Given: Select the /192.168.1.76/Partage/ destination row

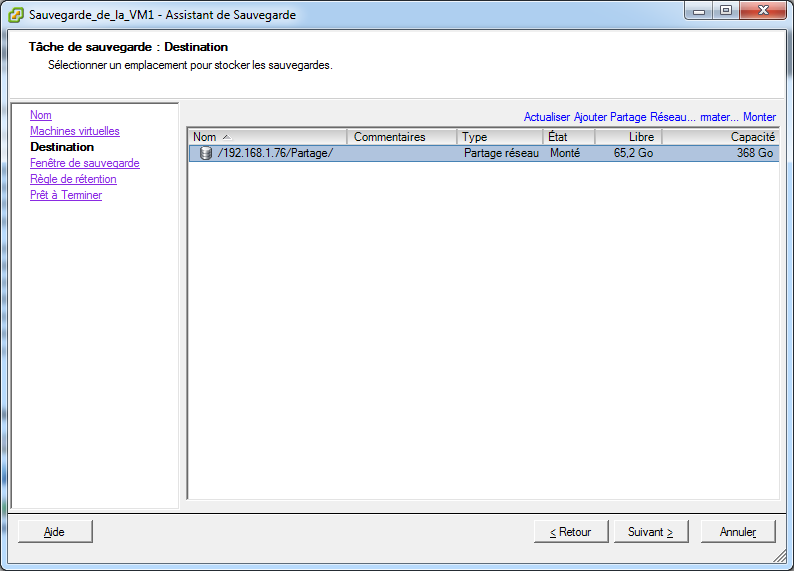Looking at the screenshot, I should click(484, 153).
